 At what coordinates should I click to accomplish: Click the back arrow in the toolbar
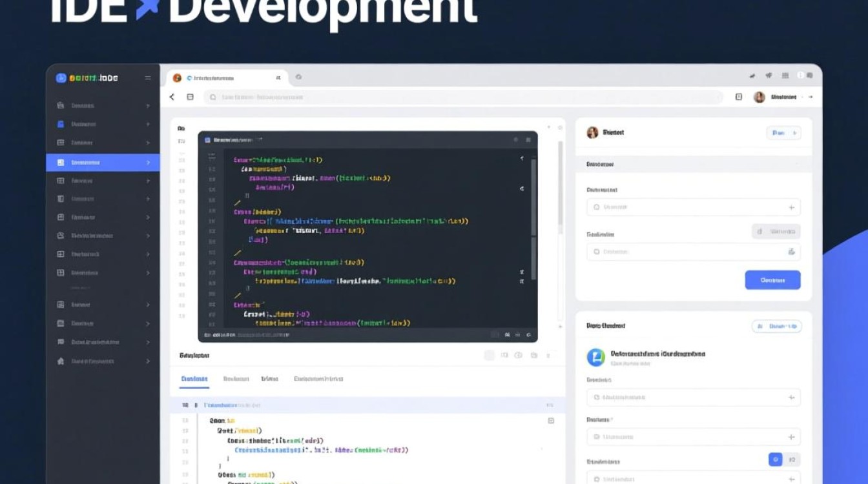point(172,97)
